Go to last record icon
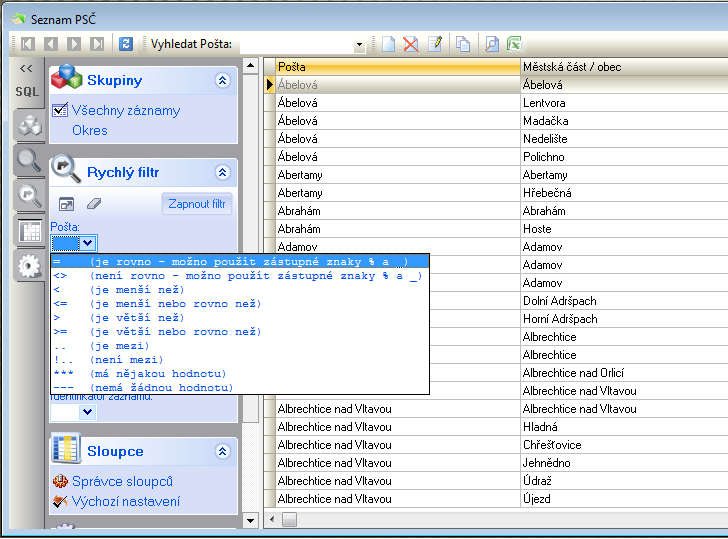The height and width of the screenshot is (539, 728). point(97,44)
